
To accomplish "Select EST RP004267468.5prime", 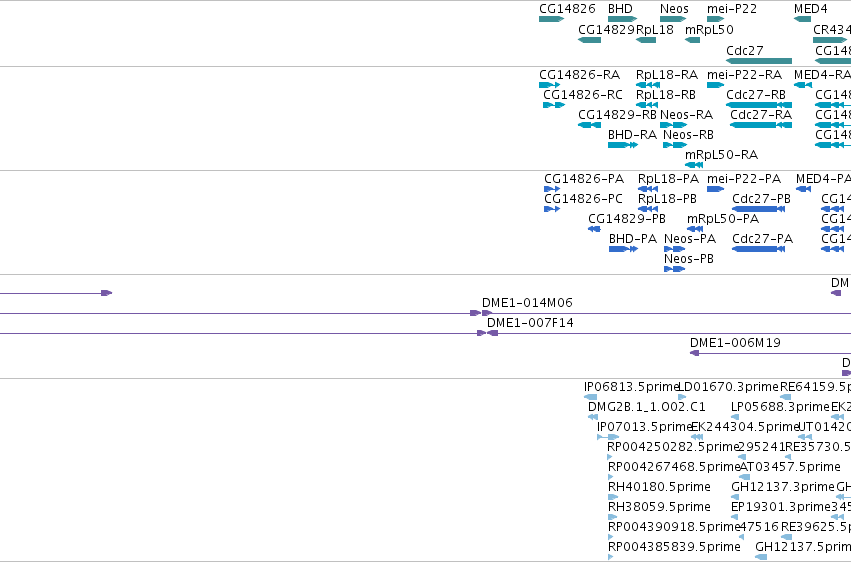I will pos(674,467).
